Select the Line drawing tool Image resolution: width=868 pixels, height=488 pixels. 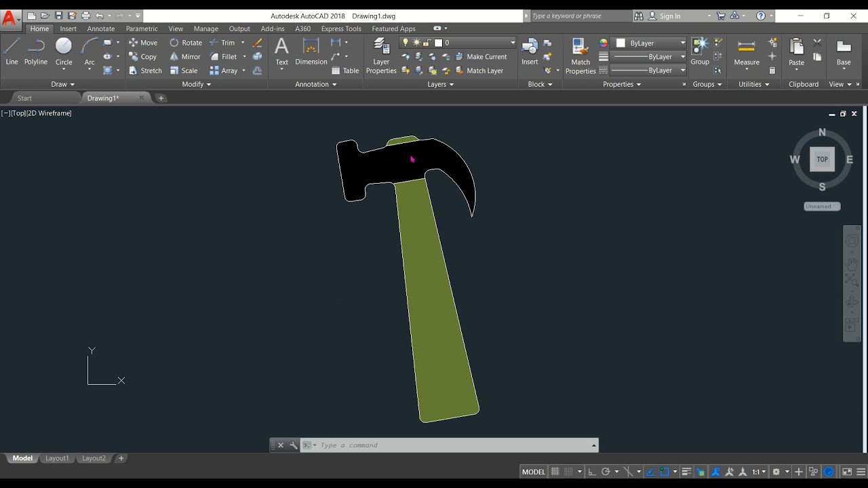(x=12, y=52)
